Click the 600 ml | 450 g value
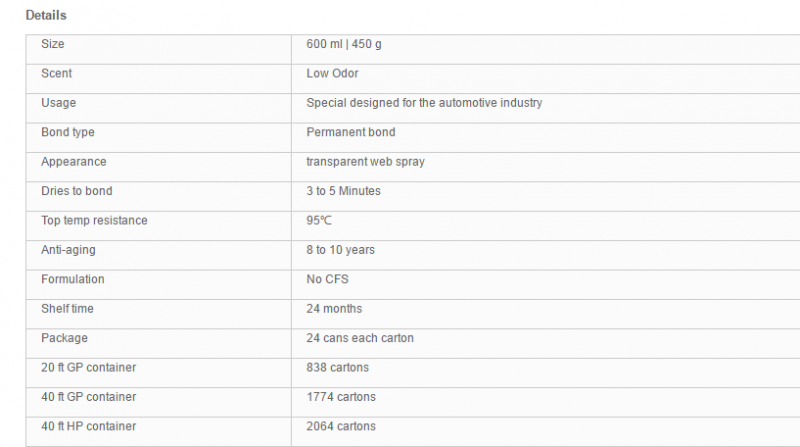The width and height of the screenshot is (800, 447). pos(344,44)
